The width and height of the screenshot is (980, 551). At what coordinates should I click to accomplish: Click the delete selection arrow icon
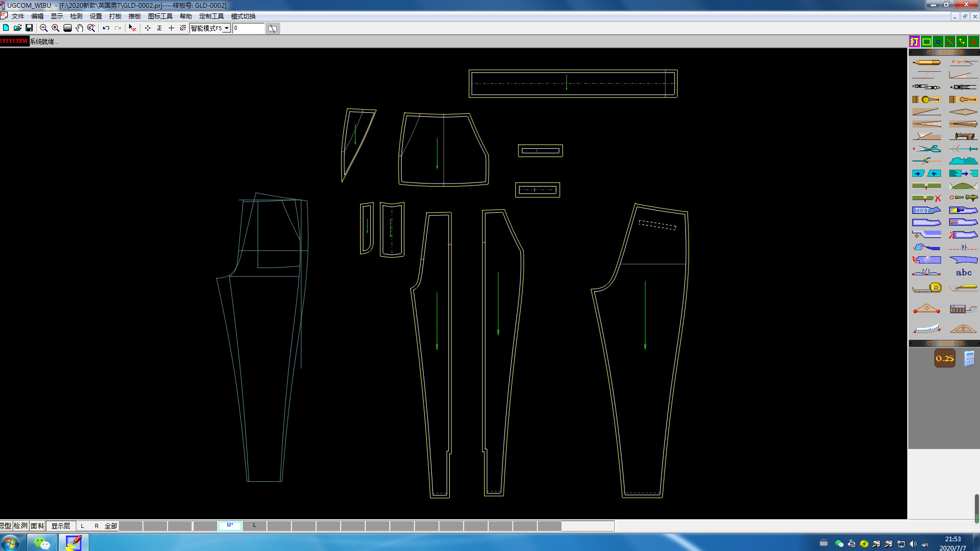tap(132, 28)
